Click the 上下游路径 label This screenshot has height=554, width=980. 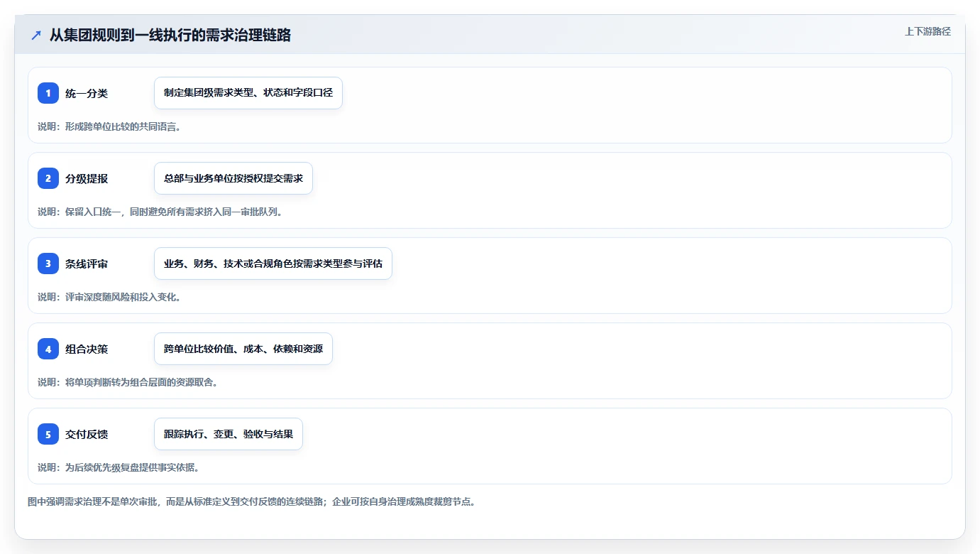[x=927, y=31]
